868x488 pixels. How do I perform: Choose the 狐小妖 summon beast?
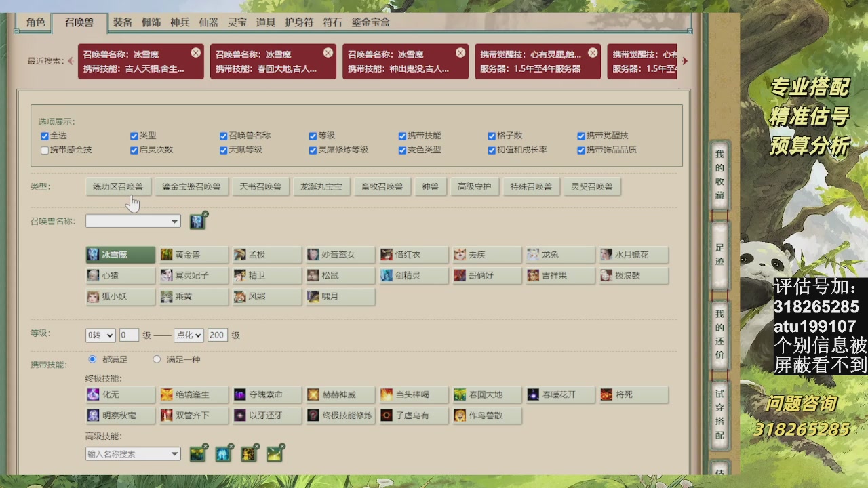tap(120, 297)
